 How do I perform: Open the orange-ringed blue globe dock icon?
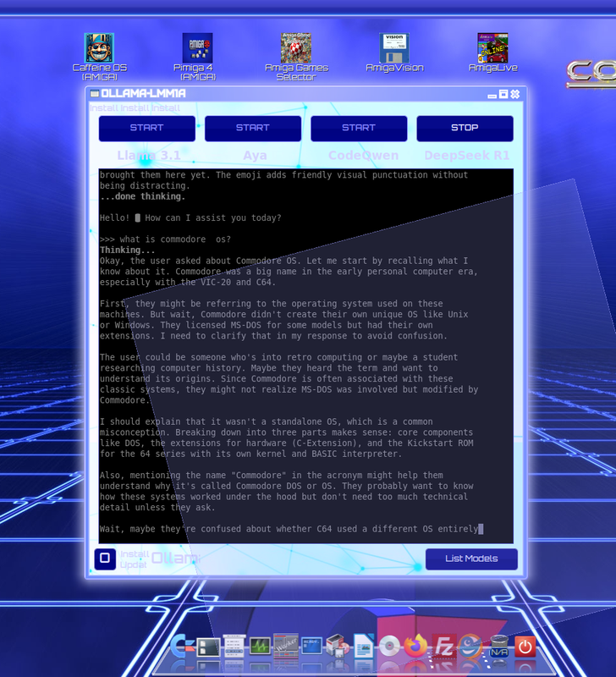click(x=470, y=647)
